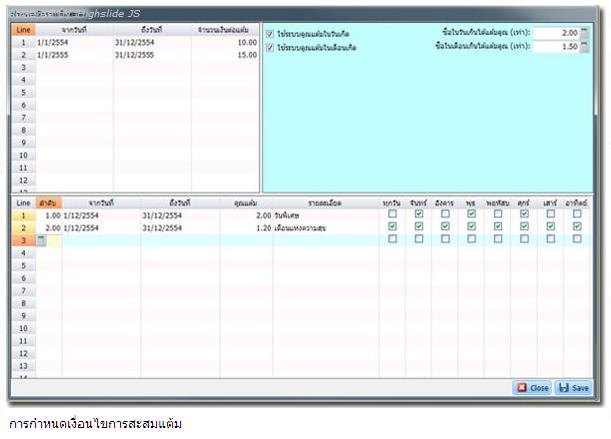Select the วันพิเศษ detail cell in row 1
Screen dimensions: 611x439
[x=322, y=214]
